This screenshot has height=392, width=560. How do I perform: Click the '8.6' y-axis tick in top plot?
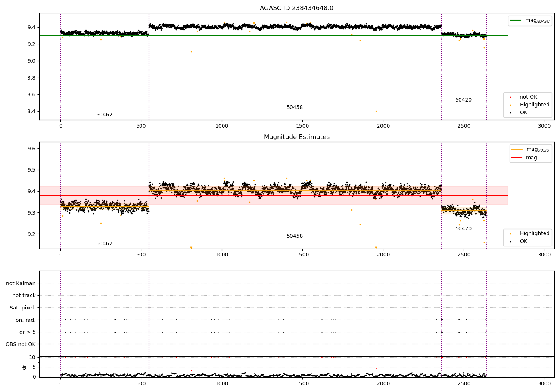31,95
